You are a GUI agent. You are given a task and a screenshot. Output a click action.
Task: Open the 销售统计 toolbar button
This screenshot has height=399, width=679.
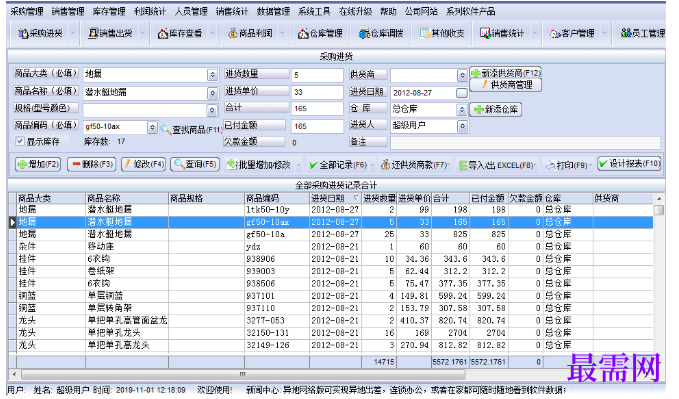click(502, 33)
